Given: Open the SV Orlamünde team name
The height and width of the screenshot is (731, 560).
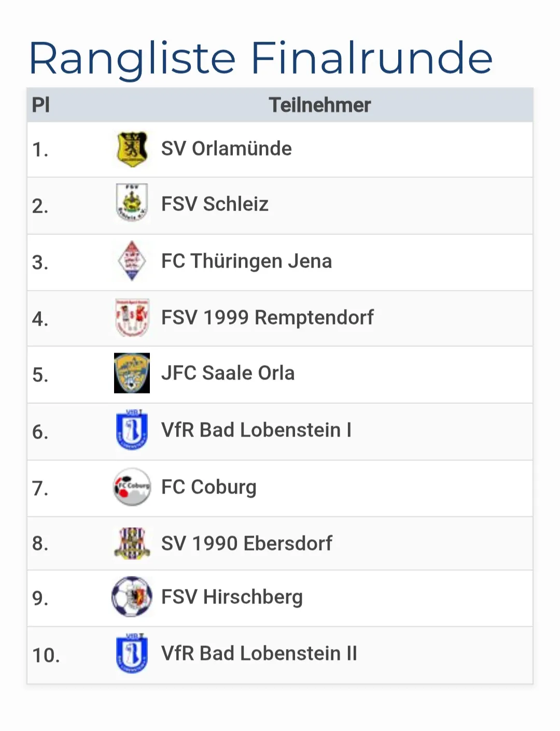Looking at the screenshot, I should click(226, 149).
